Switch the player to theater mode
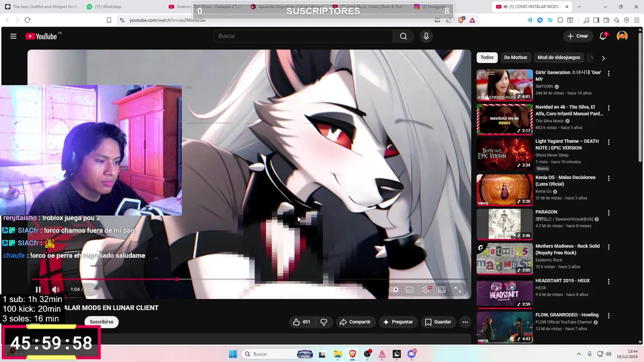Screen dimensions: 644x362 click(442, 290)
